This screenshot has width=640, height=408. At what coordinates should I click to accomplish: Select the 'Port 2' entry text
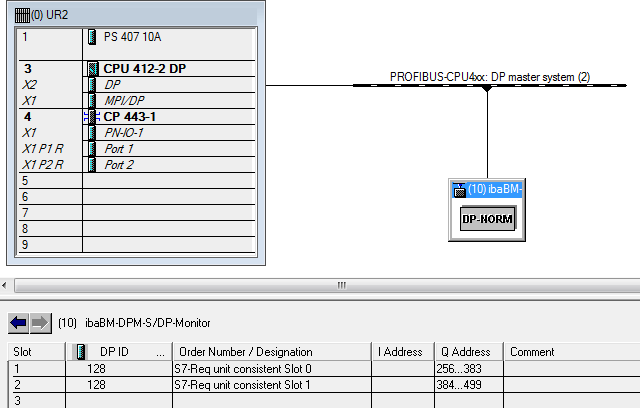click(x=119, y=164)
